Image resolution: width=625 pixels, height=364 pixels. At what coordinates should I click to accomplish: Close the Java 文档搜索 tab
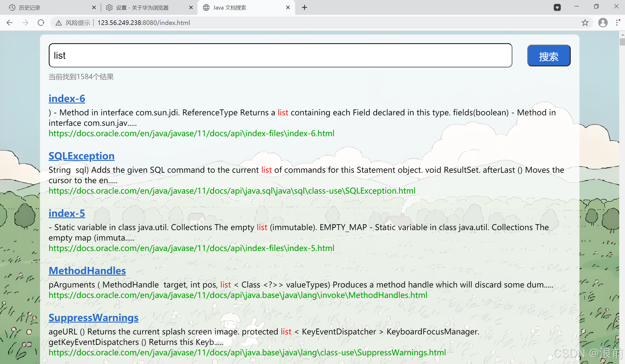(x=288, y=8)
